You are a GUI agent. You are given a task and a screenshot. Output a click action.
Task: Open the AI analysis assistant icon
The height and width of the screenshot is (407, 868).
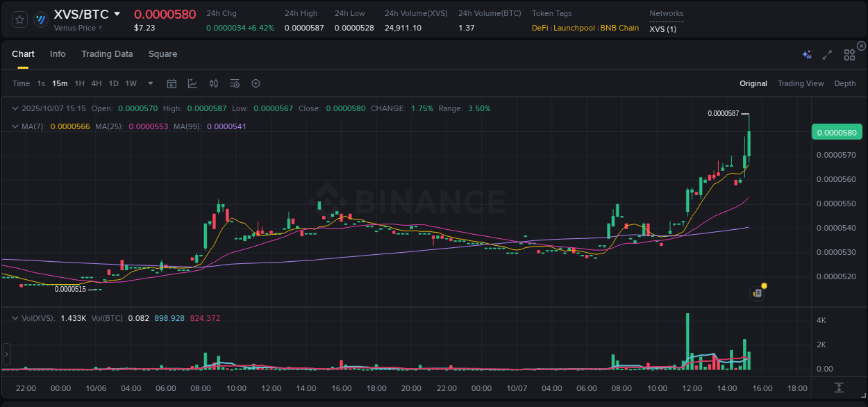click(806, 54)
